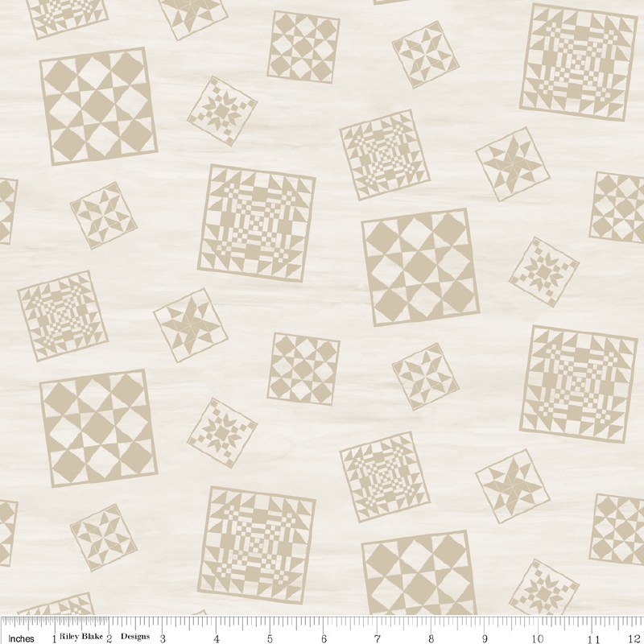644x644 pixels.
Task: Click the number 3 on the ruler
Action: pyautogui.click(x=162, y=634)
